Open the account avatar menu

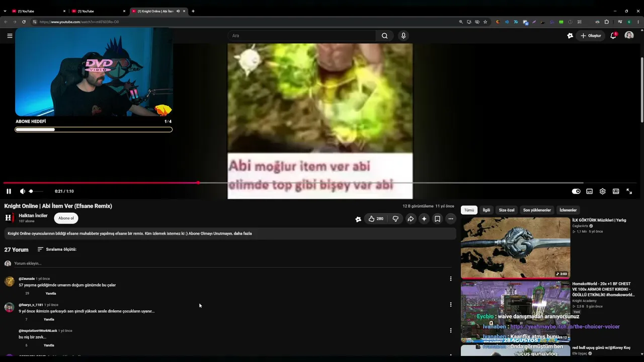coord(629,36)
